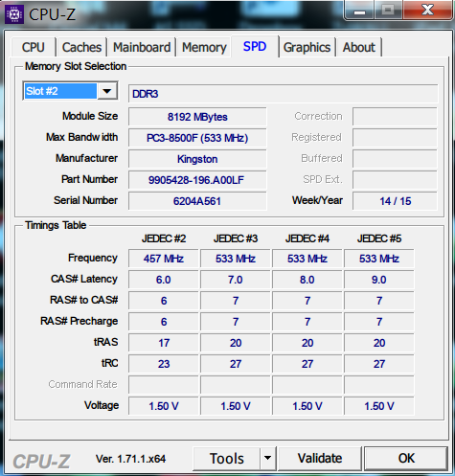Image resolution: width=455 pixels, height=476 pixels.
Task: Click the Slot #2 selection field
Action: tap(60, 91)
